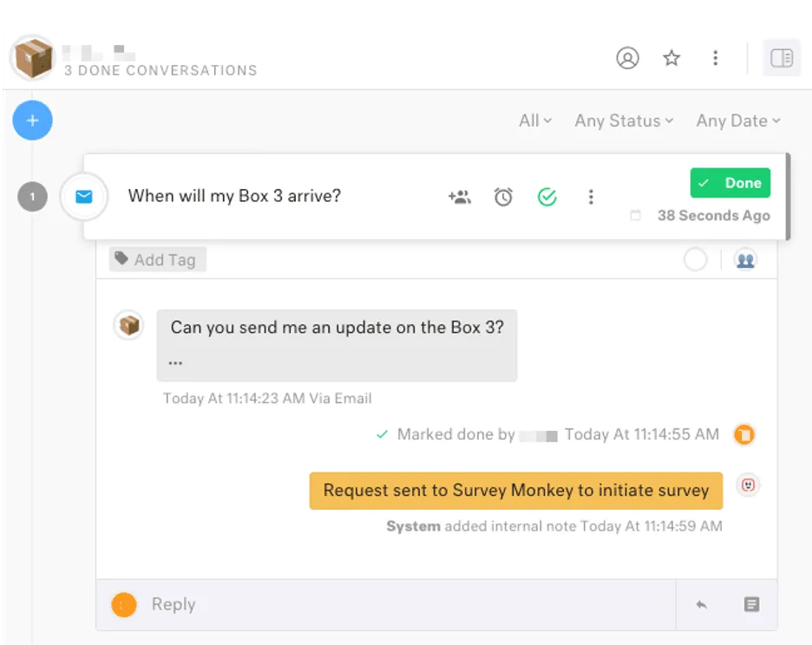Open the header three-dot options menu

(715, 58)
